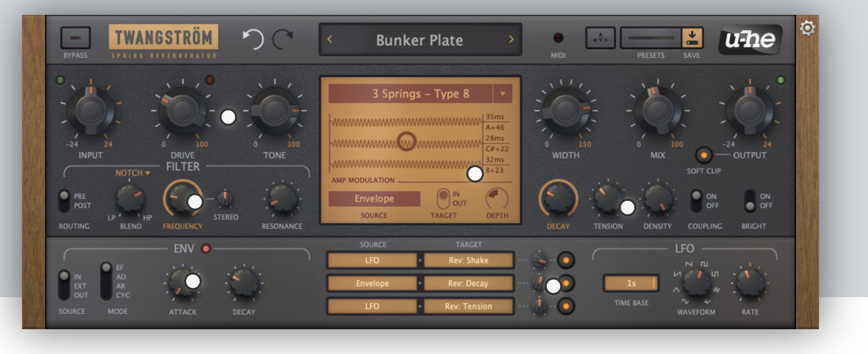Open the Rev: Shake target selector

click(x=468, y=260)
